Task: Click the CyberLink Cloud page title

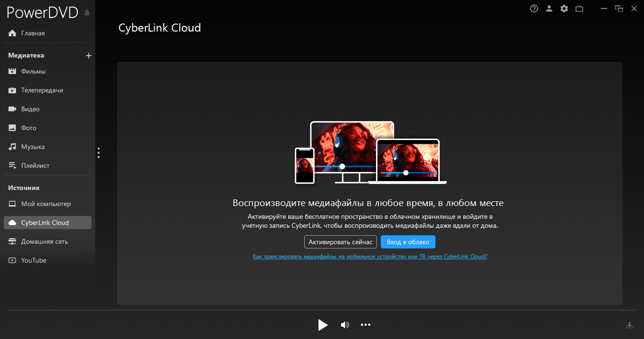Action: [159, 28]
